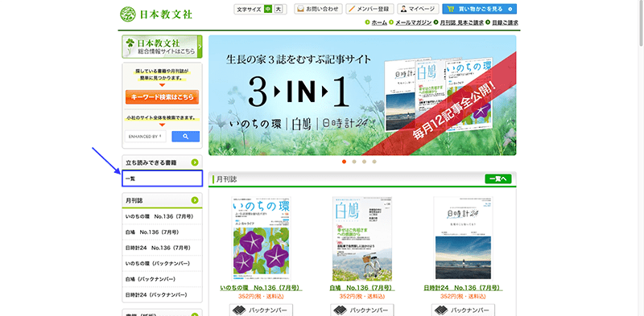This screenshot has width=644, height=316.
Task: Open the 一覧 sidebar item
Action: 163,179
